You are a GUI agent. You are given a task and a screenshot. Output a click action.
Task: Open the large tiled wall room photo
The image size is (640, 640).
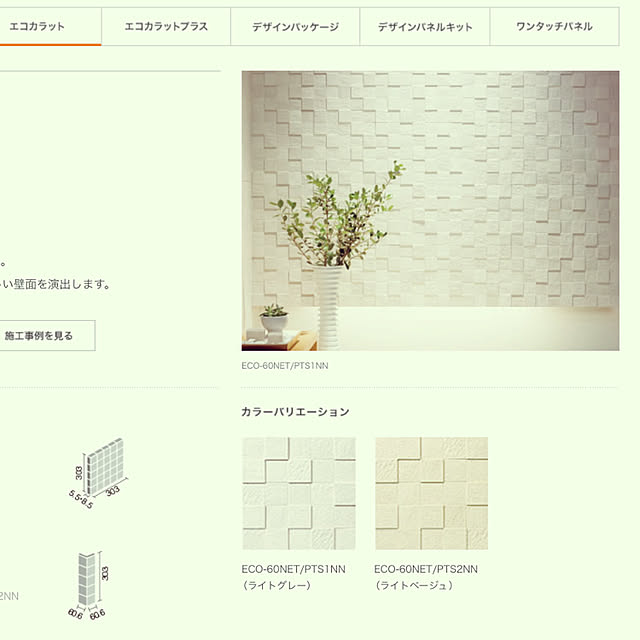point(430,211)
